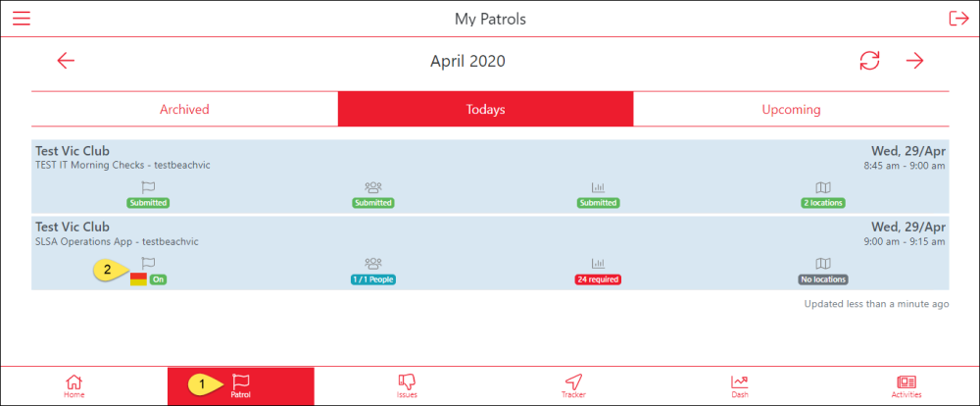This screenshot has width=980, height=406.
Task: Go to previous month with left arrow
Action: coord(66,61)
